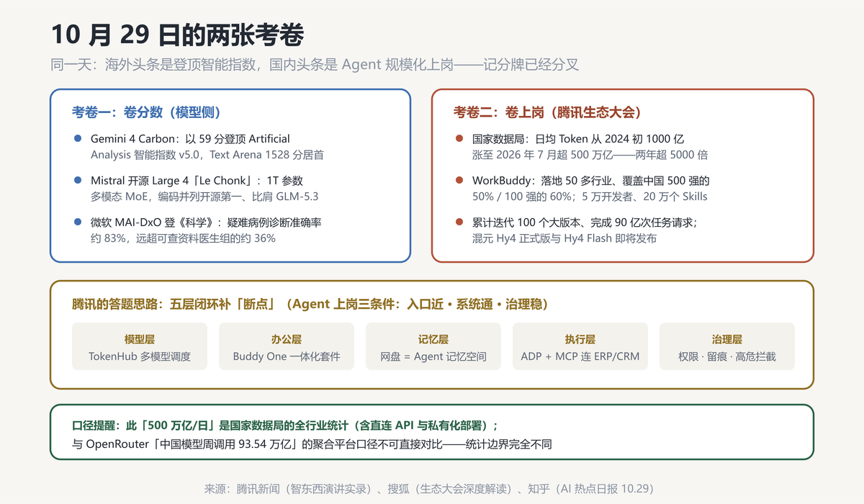Select the "记忆层" card title
This screenshot has height=504, width=864.
tap(433, 339)
